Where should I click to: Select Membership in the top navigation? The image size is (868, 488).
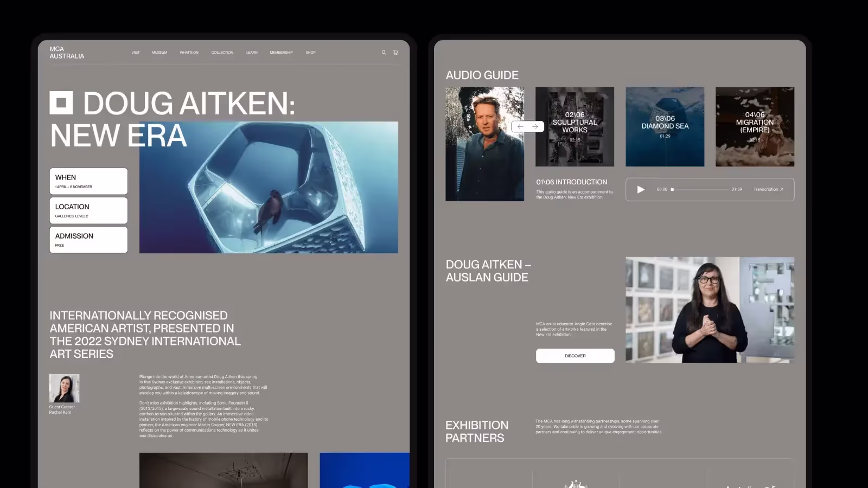[x=281, y=53]
